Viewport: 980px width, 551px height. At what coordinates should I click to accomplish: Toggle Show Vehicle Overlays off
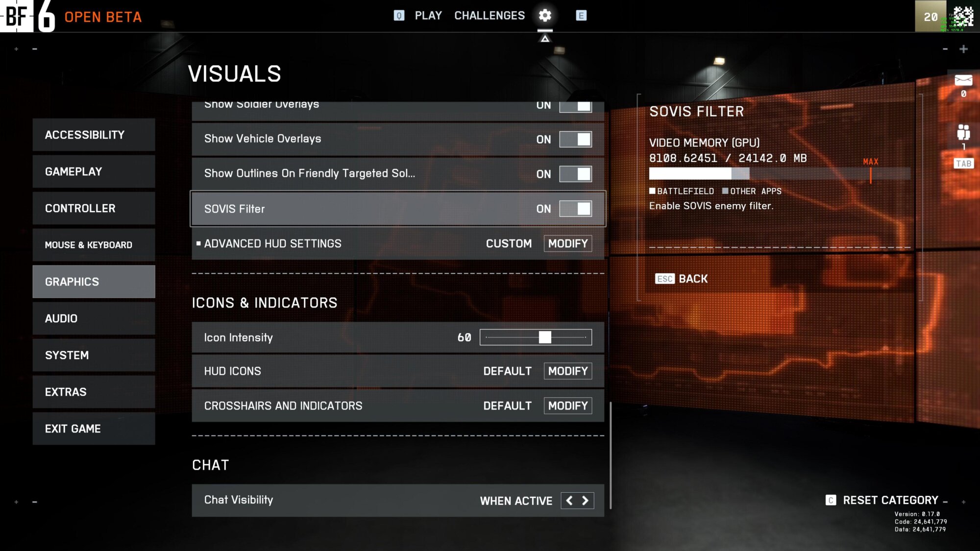point(575,139)
